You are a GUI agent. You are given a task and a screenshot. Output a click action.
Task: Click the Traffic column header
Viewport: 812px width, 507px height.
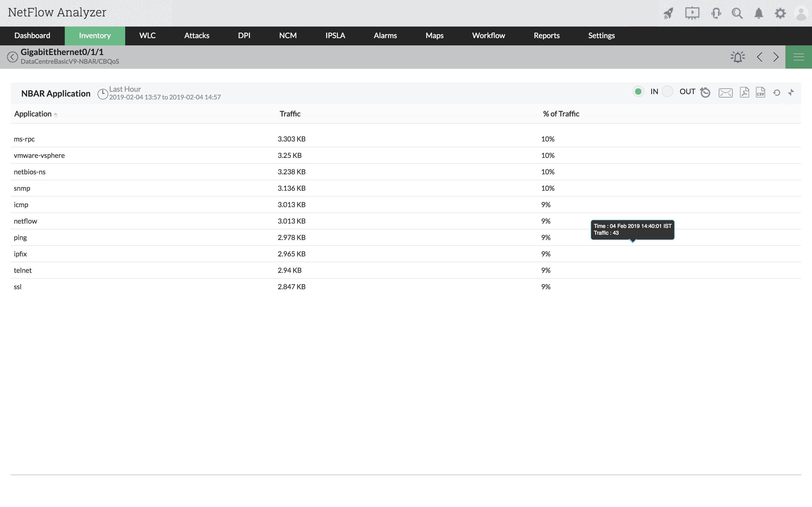click(x=290, y=114)
